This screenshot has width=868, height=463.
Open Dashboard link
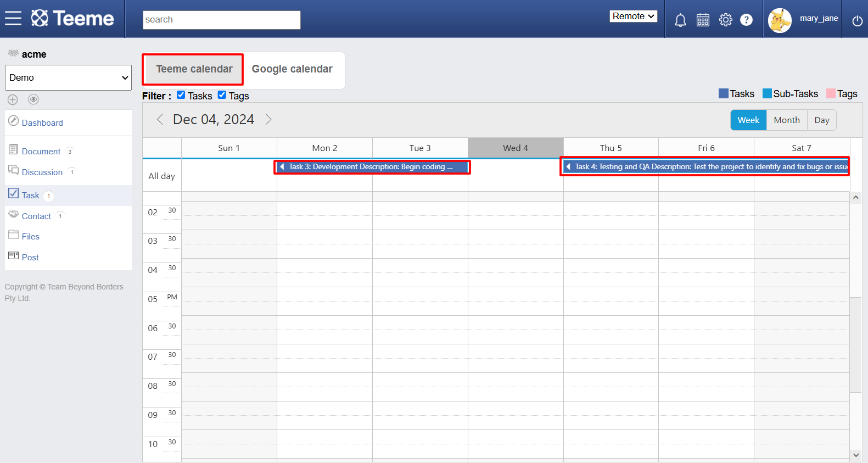pyautogui.click(x=42, y=123)
